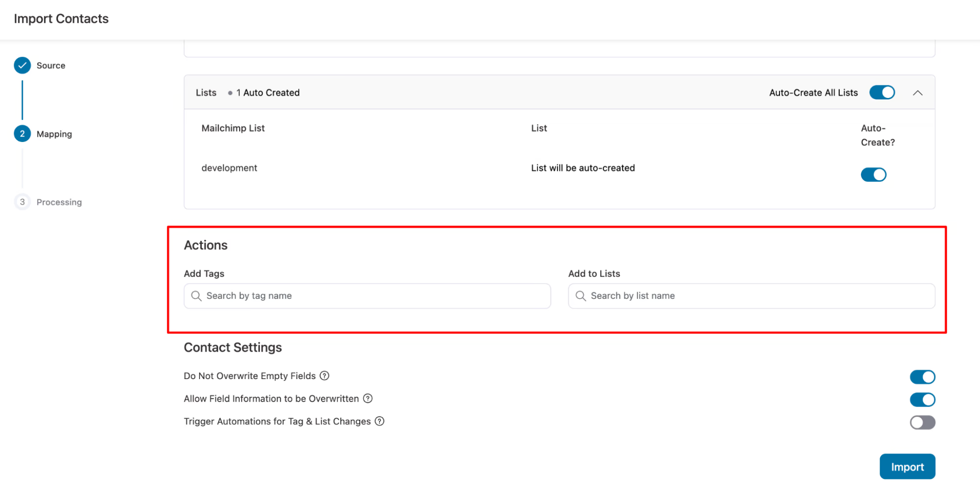Open help for Do Not Overwrite Empty Fields
Screen dimensions: 980x503
pos(324,376)
